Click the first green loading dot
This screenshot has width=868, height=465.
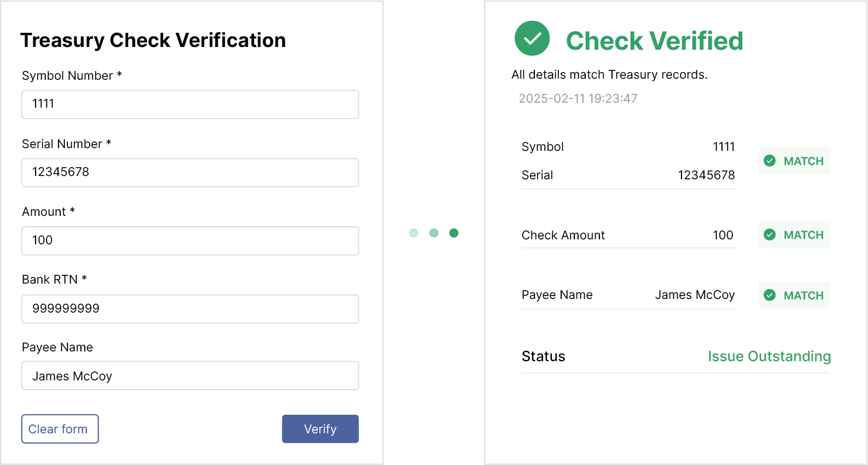pyautogui.click(x=413, y=233)
